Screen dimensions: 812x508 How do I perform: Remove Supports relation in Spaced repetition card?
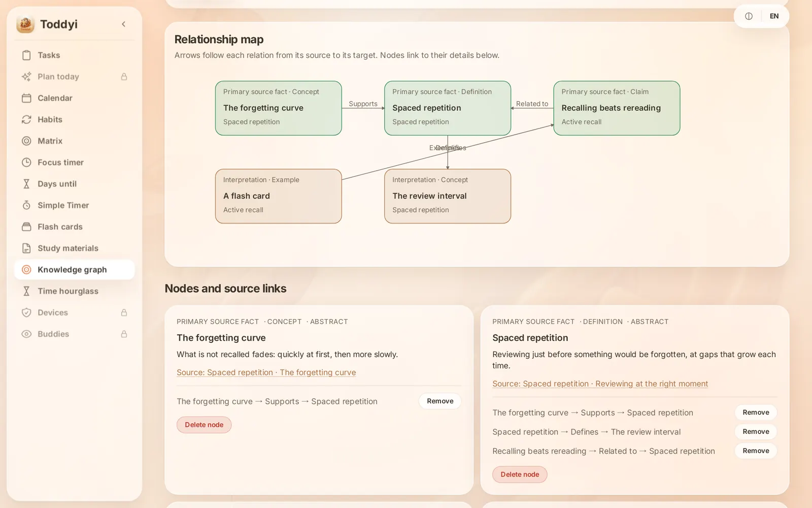pos(756,412)
